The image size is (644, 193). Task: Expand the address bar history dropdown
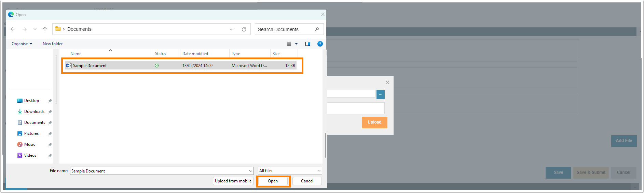pos(231,29)
